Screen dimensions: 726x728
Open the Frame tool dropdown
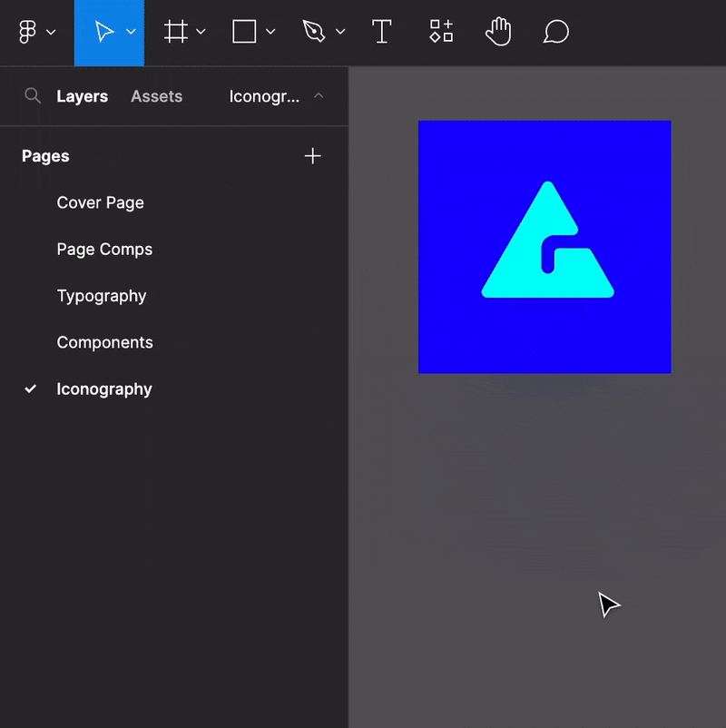[201, 32]
